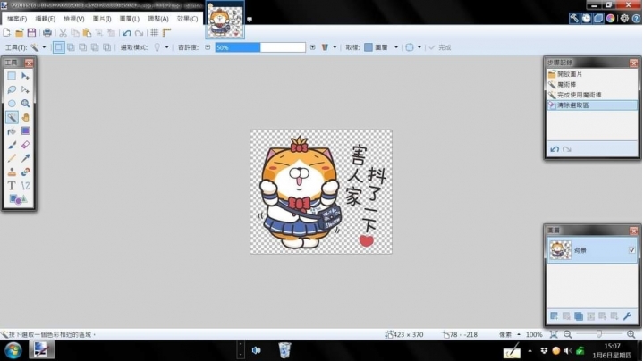Open pixel units dropdown in status bar

tap(510, 334)
